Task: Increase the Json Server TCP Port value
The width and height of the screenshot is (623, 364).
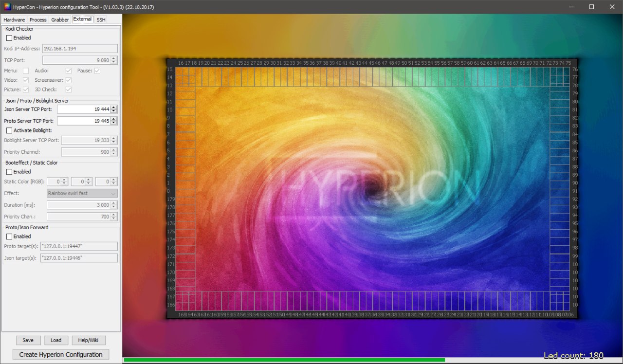Action: tap(114, 108)
